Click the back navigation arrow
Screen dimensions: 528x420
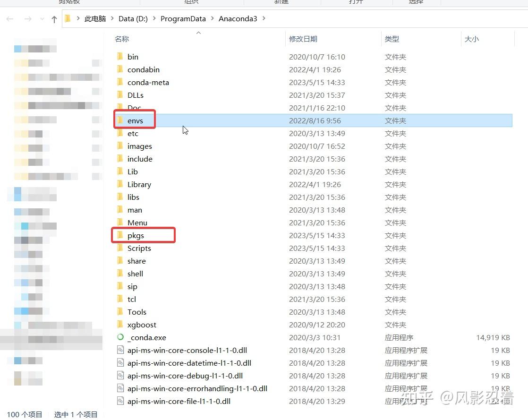pos(10,19)
